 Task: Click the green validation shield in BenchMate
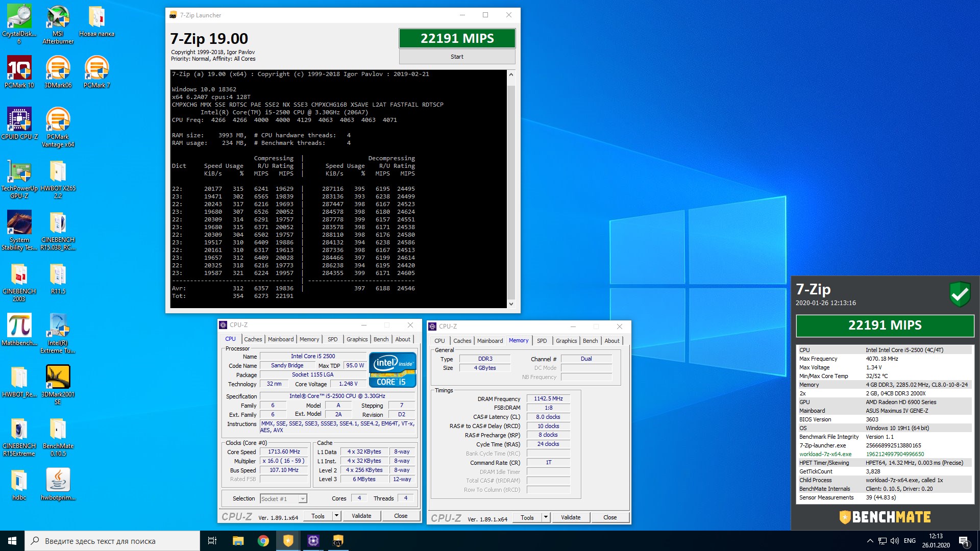(960, 294)
